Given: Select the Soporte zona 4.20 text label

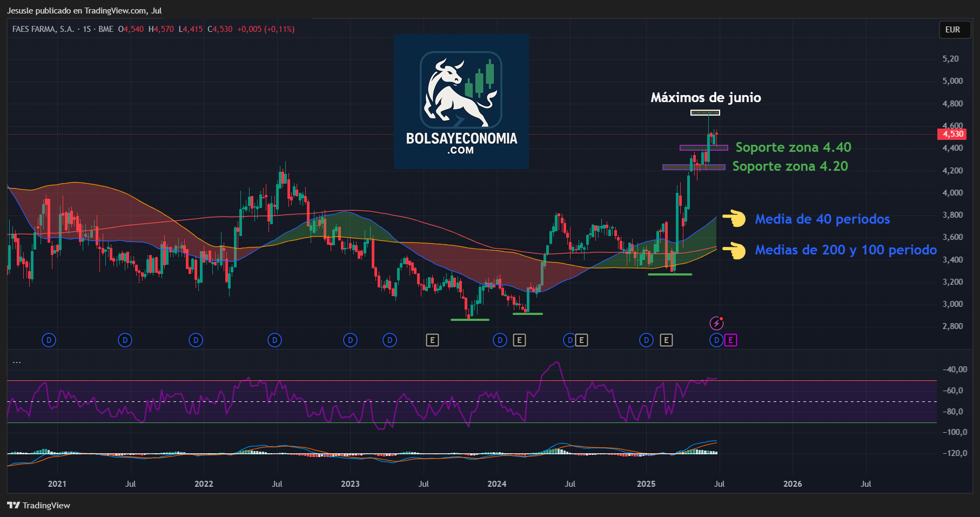Looking at the screenshot, I should coord(790,166).
